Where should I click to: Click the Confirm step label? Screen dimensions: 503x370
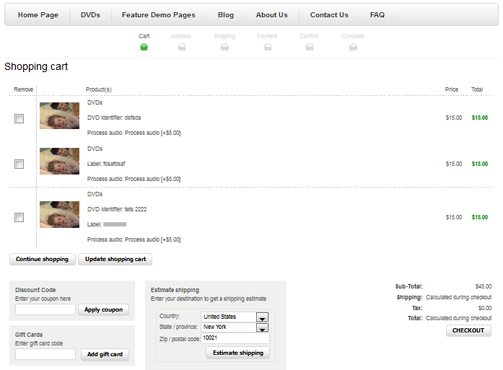pos(309,36)
